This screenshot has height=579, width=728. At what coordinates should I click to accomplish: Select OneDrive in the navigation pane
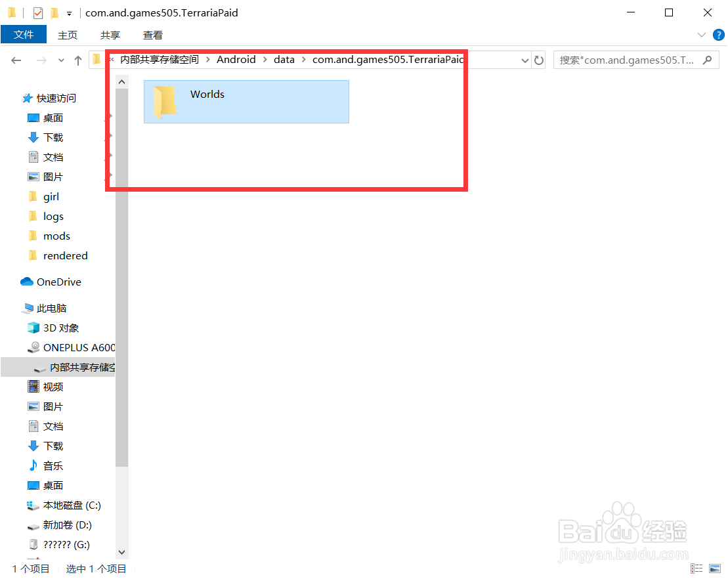[51, 282]
